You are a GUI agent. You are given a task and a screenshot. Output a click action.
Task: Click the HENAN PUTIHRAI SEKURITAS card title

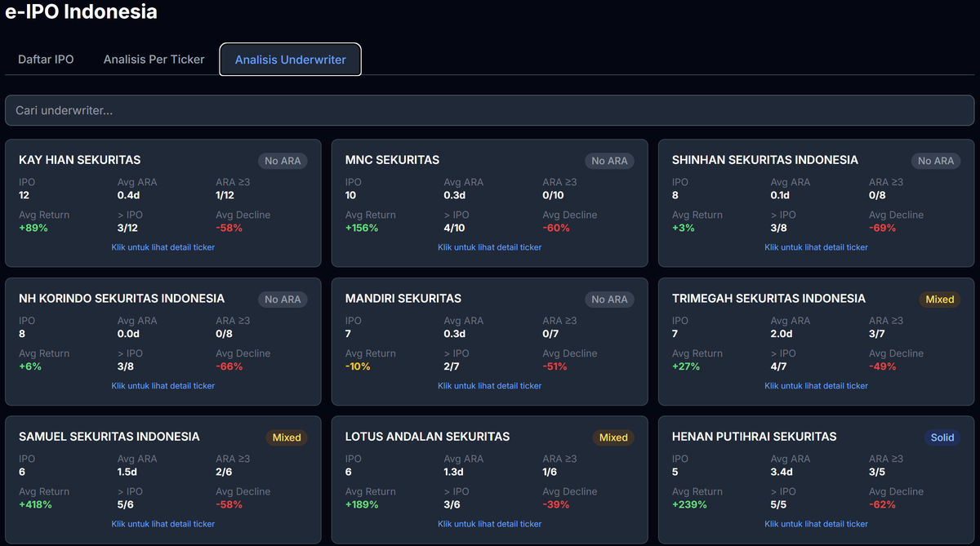click(x=755, y=437)
